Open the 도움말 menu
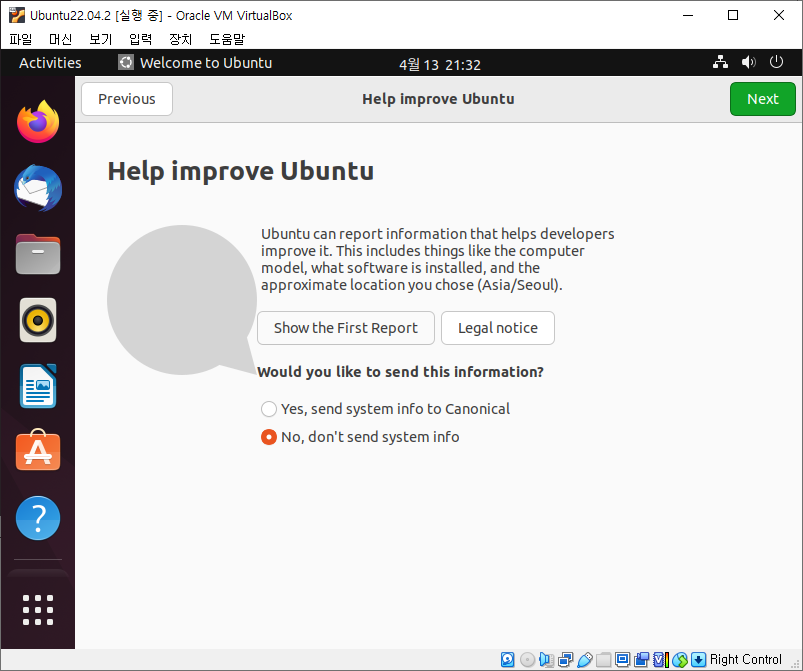 click(227, 39)
